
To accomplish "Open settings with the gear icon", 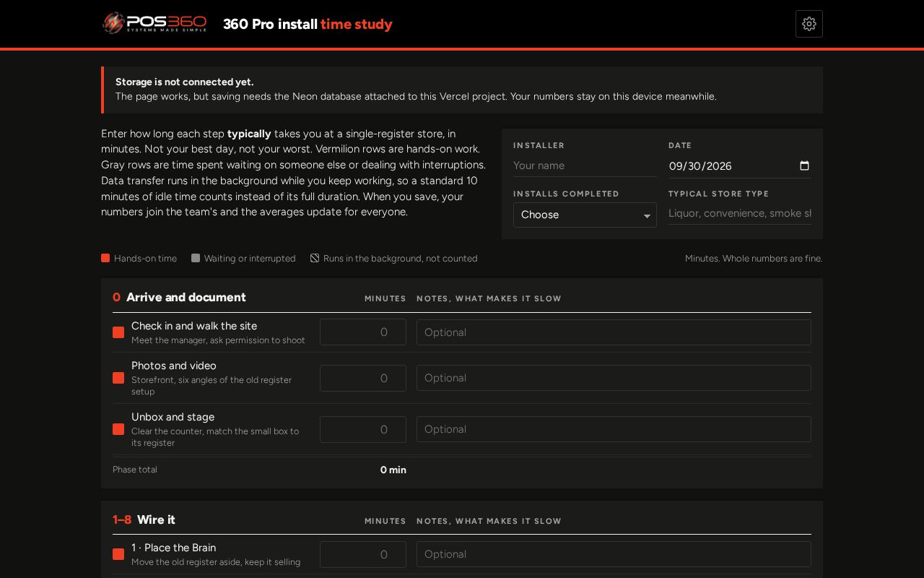I will 809,24.
